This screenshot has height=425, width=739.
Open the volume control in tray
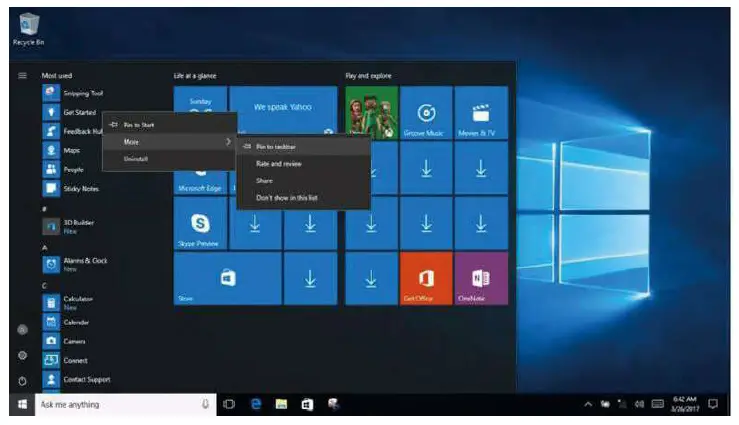click(639, 404)
